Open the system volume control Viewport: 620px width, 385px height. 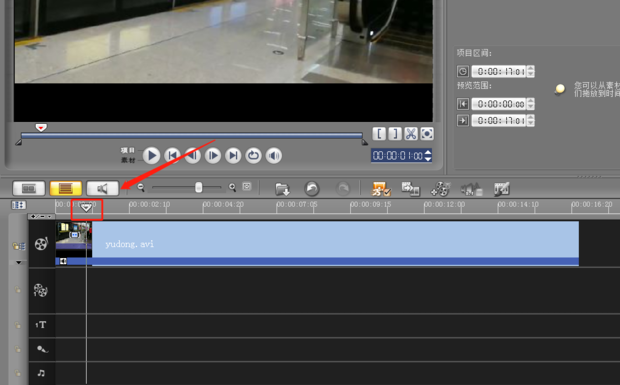click(274, 155)
